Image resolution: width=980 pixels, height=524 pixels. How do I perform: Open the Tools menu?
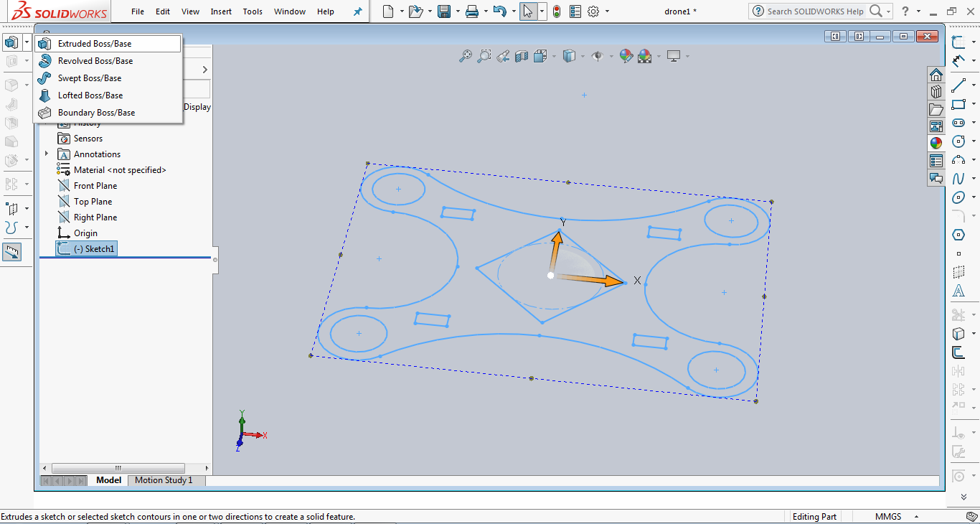point(253,11)
